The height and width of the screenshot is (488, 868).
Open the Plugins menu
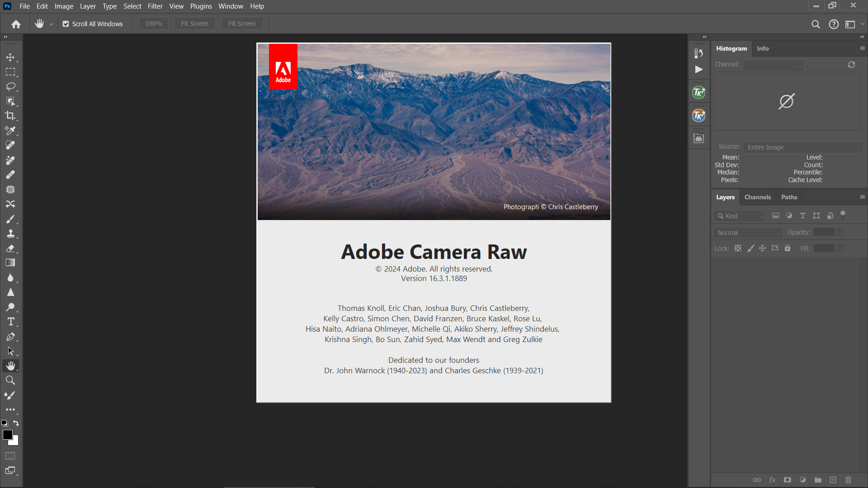point(201,6)
